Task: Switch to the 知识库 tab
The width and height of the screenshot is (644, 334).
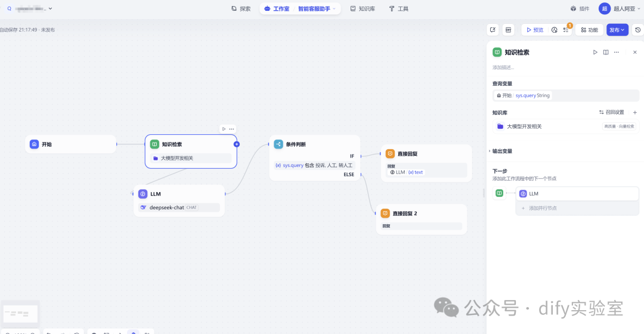Action: pyautogui.click(x=363, y=9)
